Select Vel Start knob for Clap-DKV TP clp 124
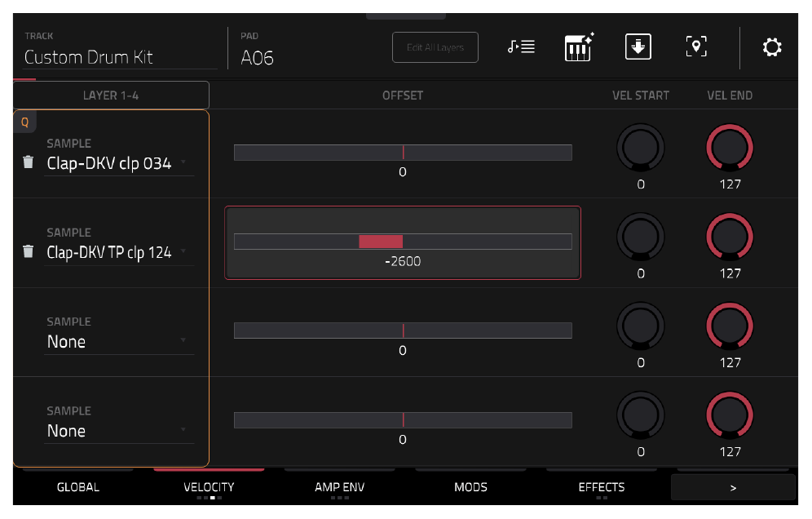 [641, 237]
